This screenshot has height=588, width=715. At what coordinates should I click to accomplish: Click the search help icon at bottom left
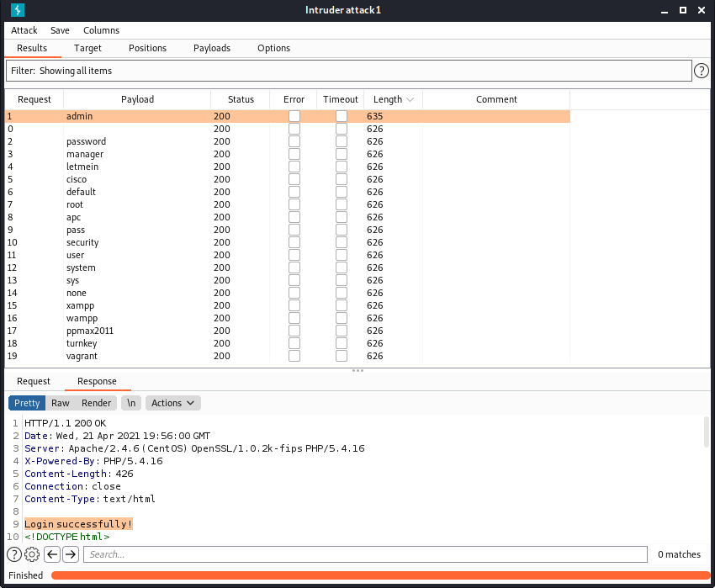(14, 554)
